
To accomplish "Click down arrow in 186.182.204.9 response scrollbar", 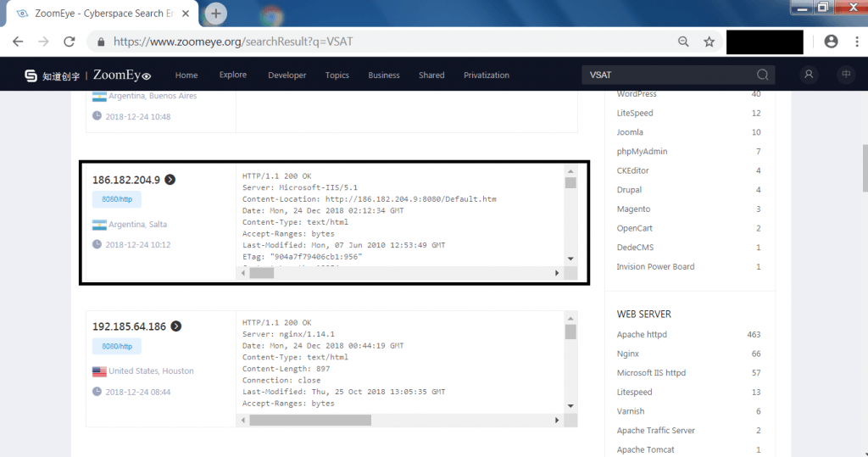I will pyautogui.click(x=570, y=259).
